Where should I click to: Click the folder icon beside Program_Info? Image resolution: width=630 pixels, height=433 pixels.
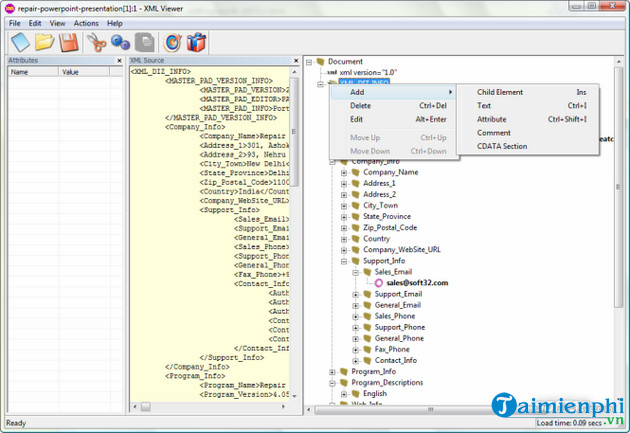pos(344,372)
